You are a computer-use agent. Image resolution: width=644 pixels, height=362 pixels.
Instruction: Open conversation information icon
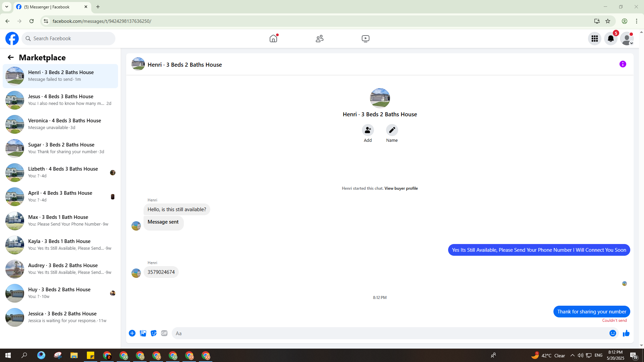[x=623, y=64]
